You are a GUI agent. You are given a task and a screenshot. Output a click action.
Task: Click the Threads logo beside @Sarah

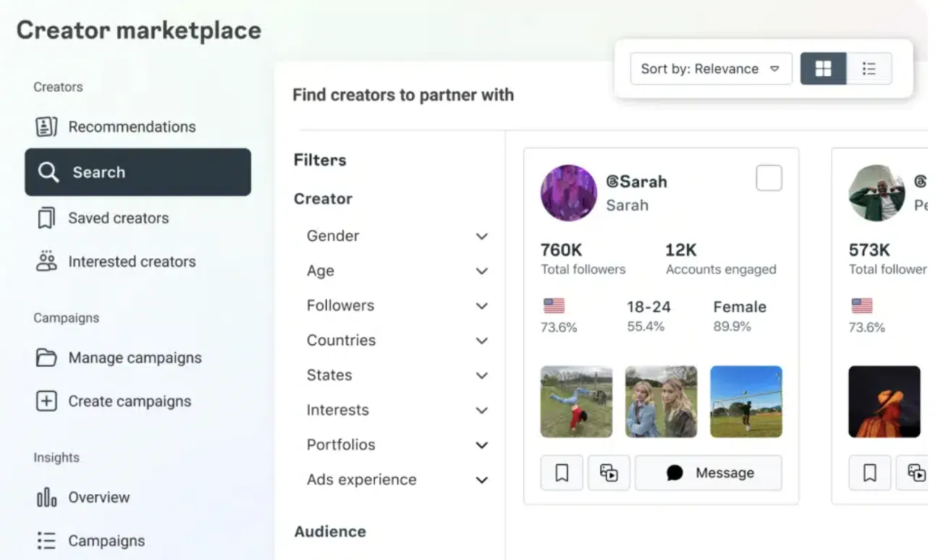click(x=612, y=182)
